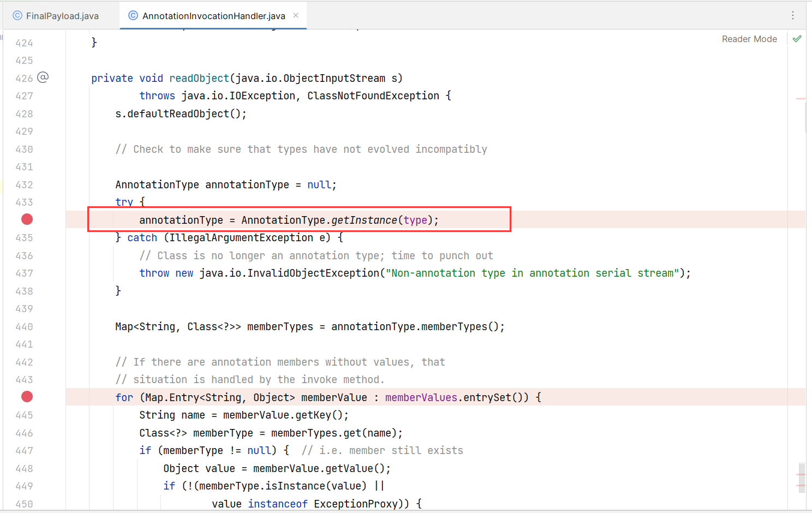Place cursor in the InvalidObjectException string literal
812x513 pixels.
coord(535,273)
